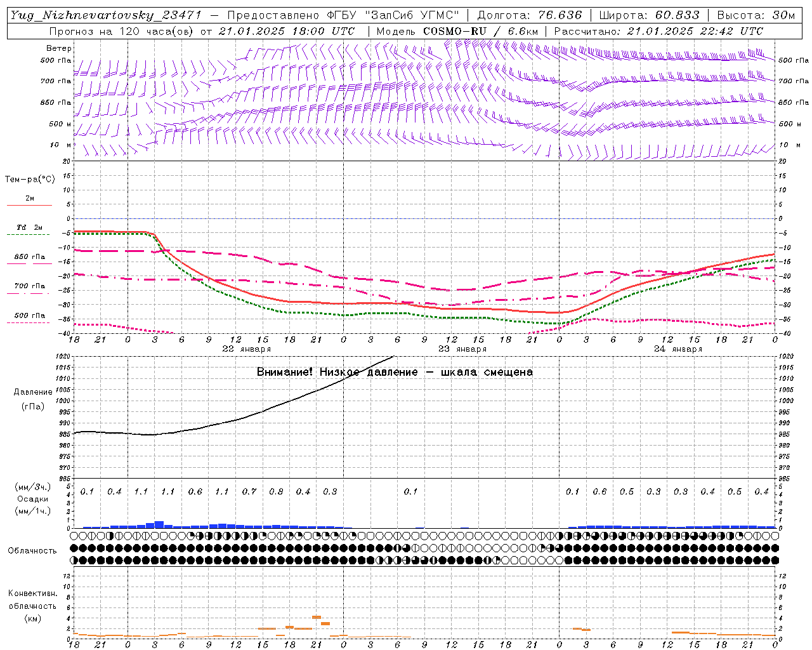Click the first 1.1 precipitation value
The height and width of the screenshot is (650, 812).
point(141,492)
